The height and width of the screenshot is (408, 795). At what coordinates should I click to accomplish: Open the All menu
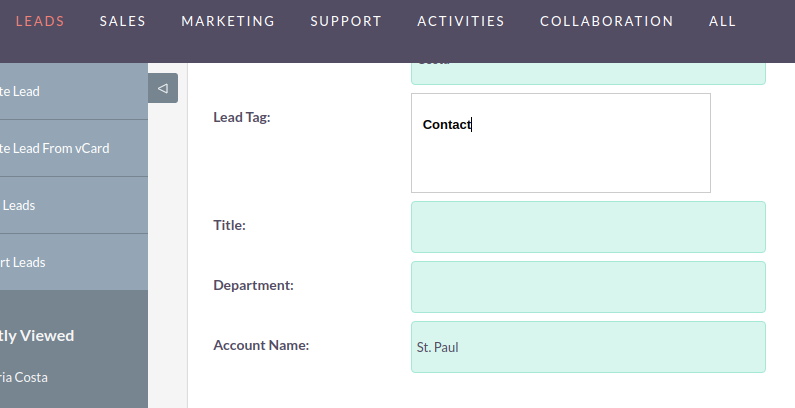[x=722, y=21]
